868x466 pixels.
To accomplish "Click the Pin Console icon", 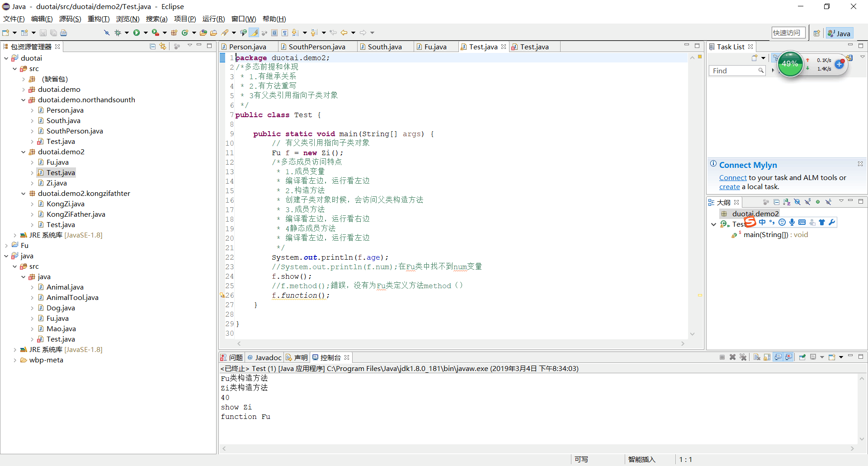I will click(x=802, y=357).
